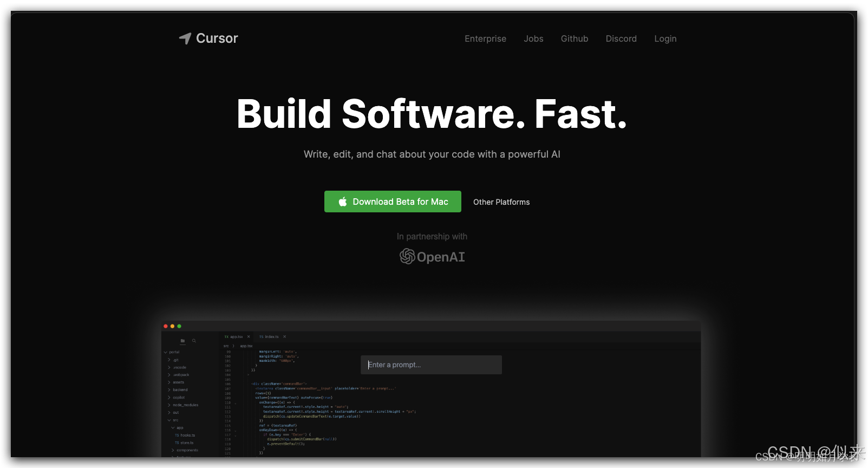This screenshot has width=868, height=468.
Task: Click the Apple logo in download button
Action: pos(343,201)
